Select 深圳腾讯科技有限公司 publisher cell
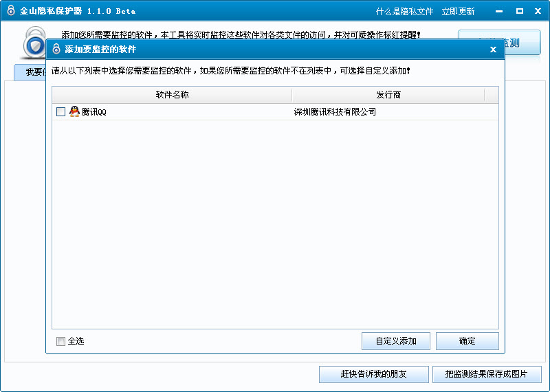The height and width of the screenshot is (392, 550). pos(335,112)
